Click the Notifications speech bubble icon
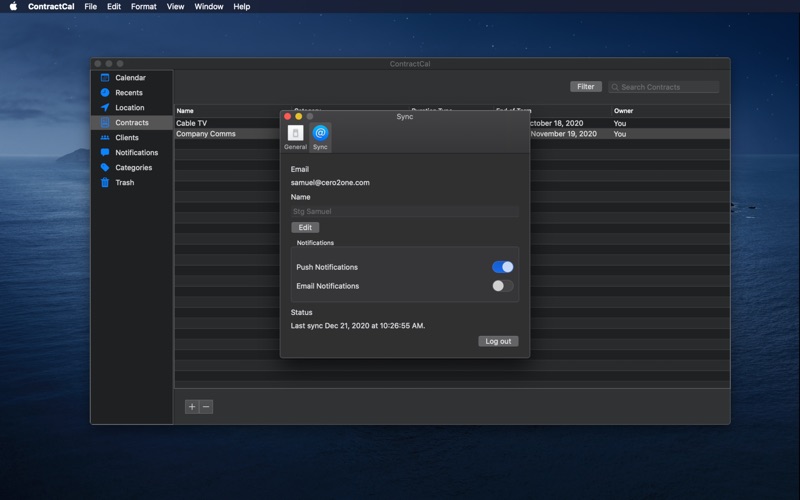800x500 pixels. [x=105, y=152]
